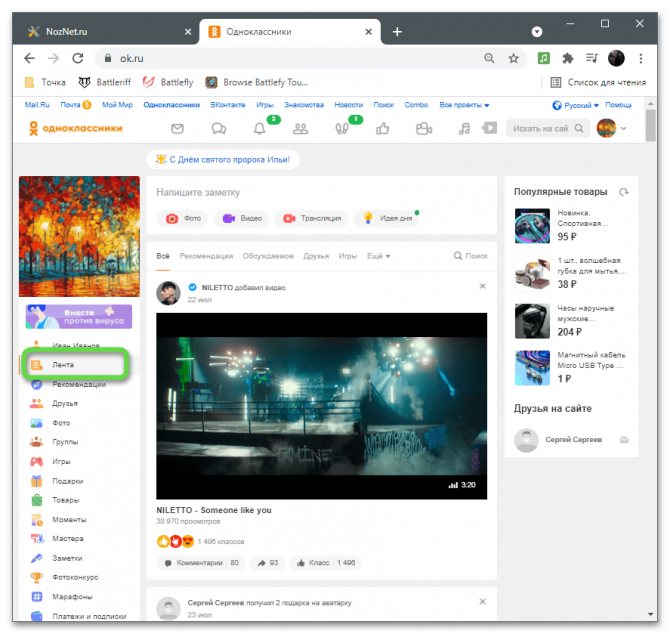Click the Идея дня button
Screen dimensions: 670x634
click(388, 218)
